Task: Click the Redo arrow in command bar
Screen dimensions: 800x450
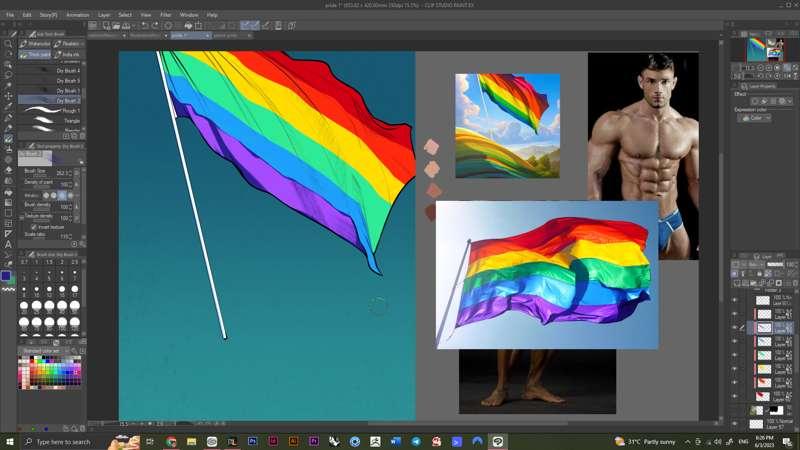Action: tap(155, 26)
